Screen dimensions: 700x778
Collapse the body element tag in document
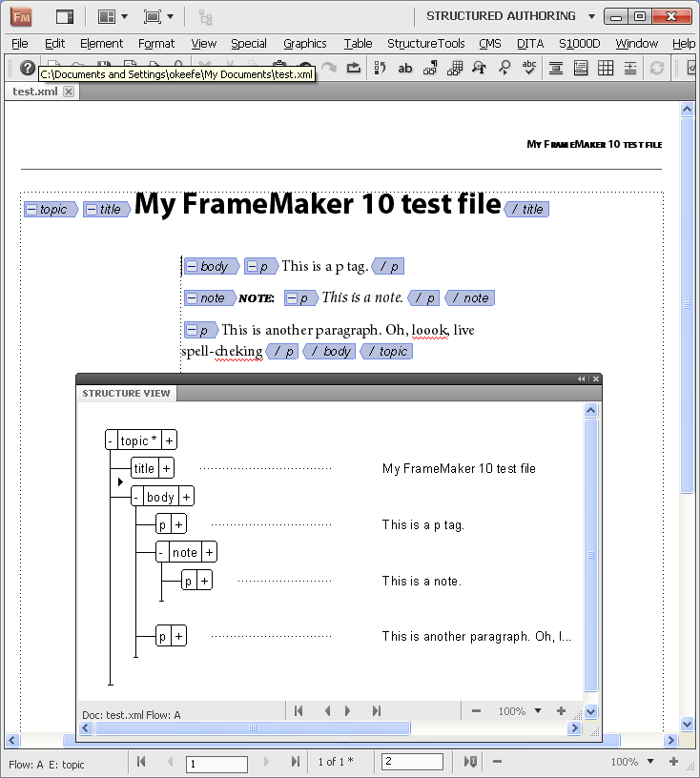[192, 266]
